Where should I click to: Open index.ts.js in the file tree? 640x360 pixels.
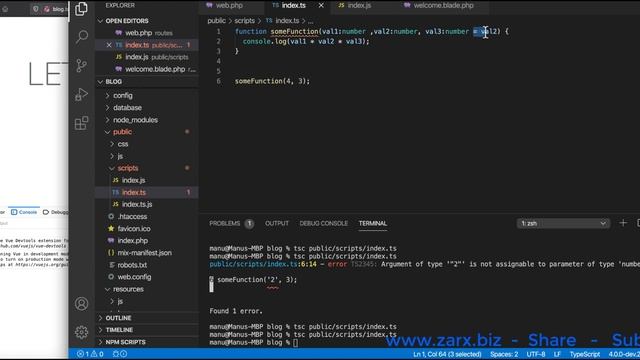click(x=137, y=204)
